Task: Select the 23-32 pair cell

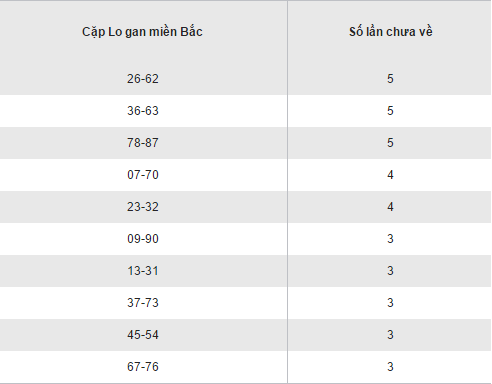Action: [143, 207]
